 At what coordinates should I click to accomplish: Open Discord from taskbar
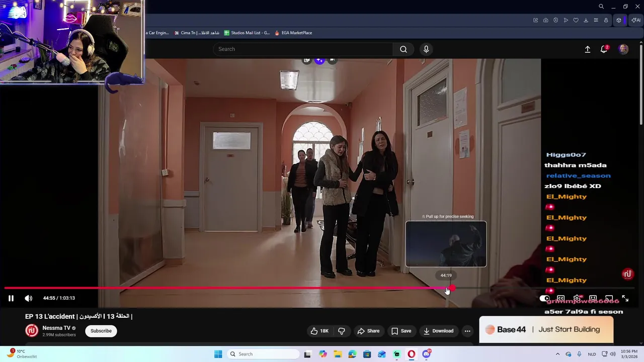click(427, 354)
